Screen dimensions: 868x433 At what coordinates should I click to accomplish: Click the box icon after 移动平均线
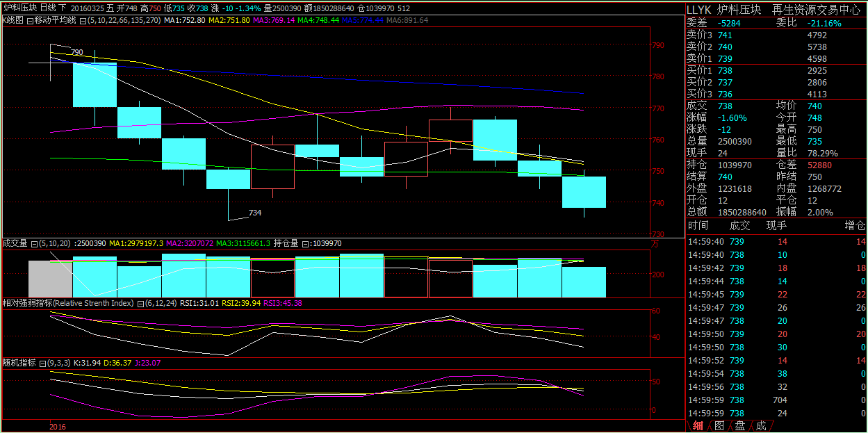[x=83, y=21]
